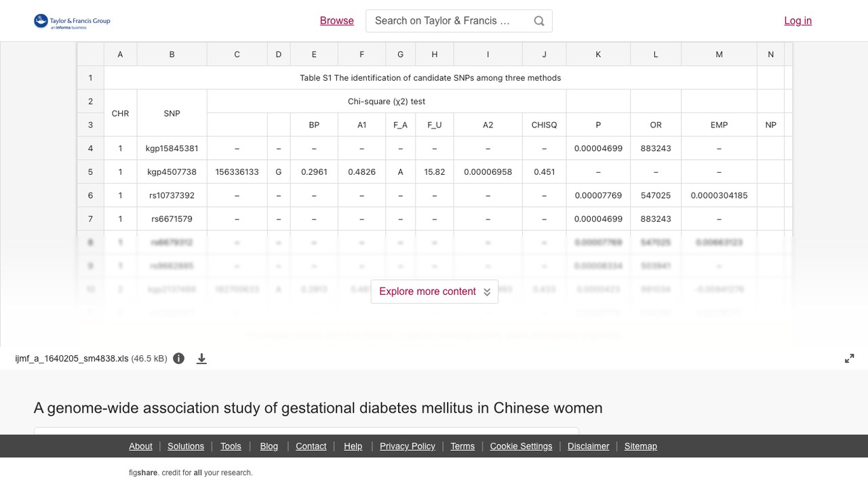
Task: Open the Disclaimer footer link
Action: click(x=589, y=446)
